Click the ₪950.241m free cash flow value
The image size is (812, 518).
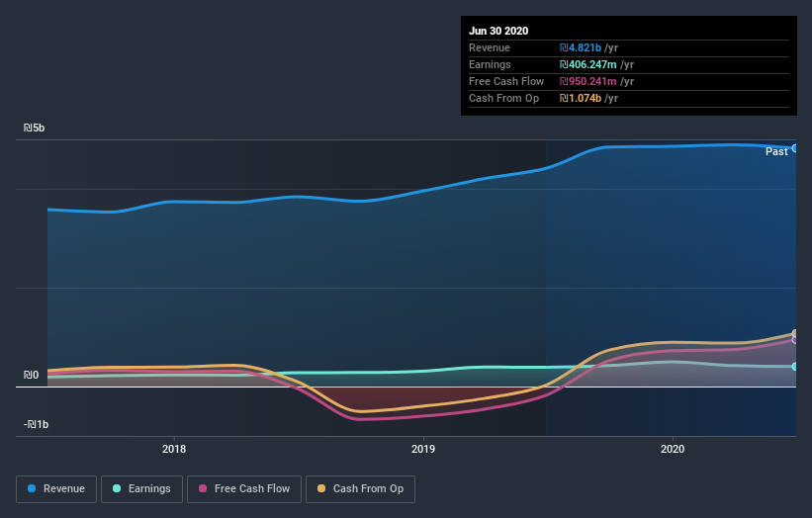pos(587,81)
